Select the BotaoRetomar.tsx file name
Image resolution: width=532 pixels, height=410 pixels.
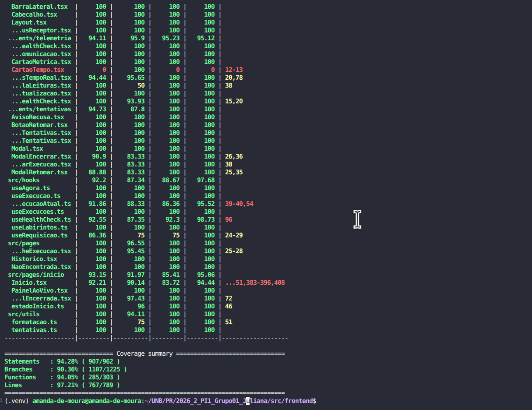[39, 125]
